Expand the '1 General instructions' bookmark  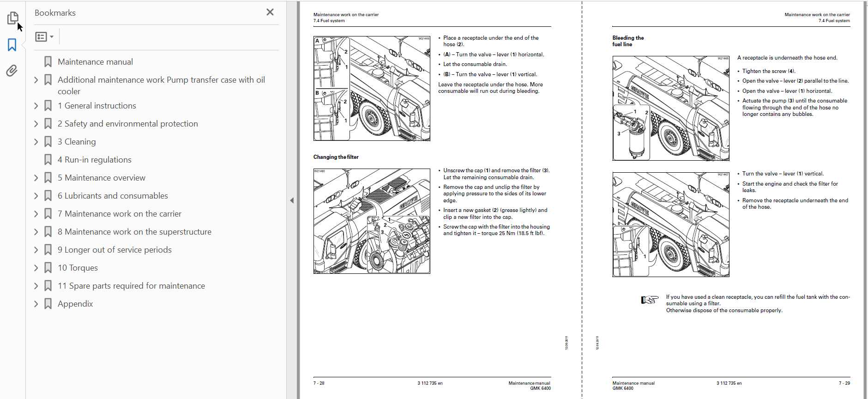click(x=36, y=106)
